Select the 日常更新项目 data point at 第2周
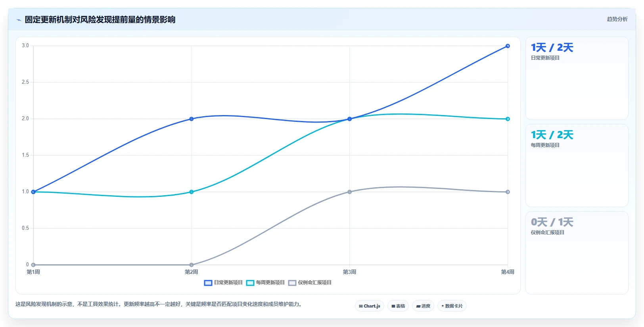 pyautogui.click(x=192, y=119)
